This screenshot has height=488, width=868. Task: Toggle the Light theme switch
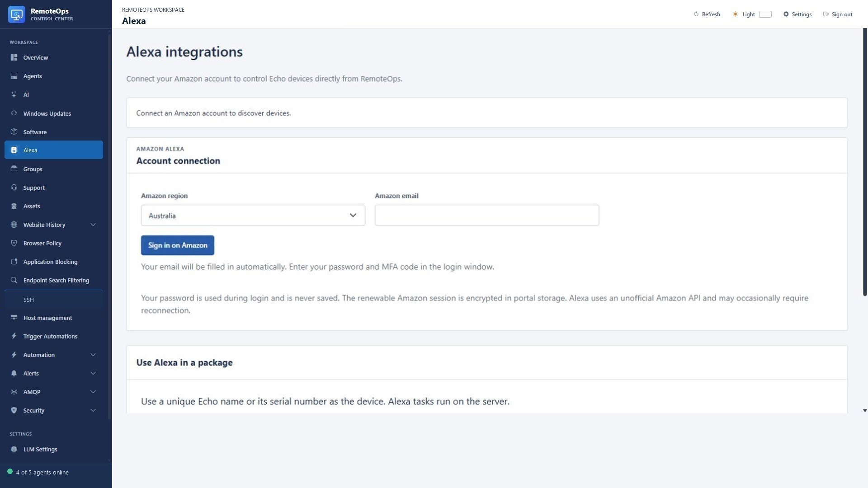point(765,14)
